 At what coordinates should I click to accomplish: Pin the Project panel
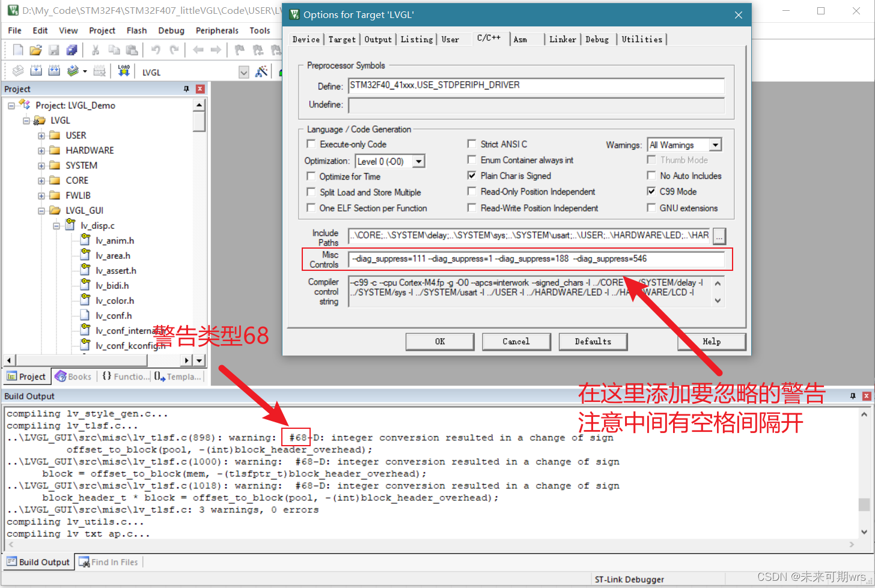tap(186, 89)
